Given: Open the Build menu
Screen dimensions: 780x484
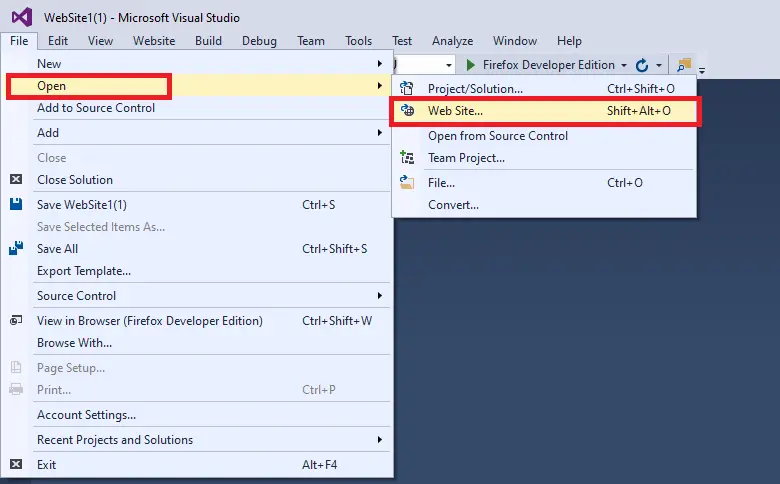Looking at the screenshot, I should (208, 41).
